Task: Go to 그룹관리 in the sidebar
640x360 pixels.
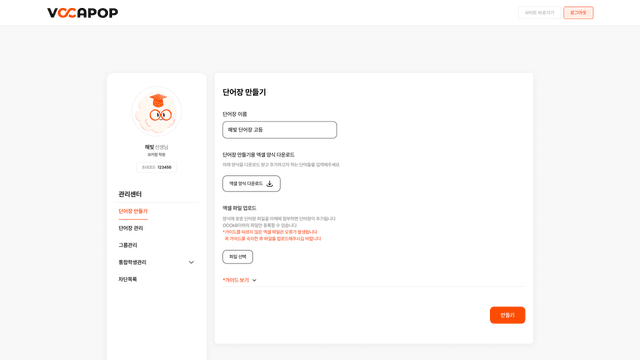Action: [128, 245]
